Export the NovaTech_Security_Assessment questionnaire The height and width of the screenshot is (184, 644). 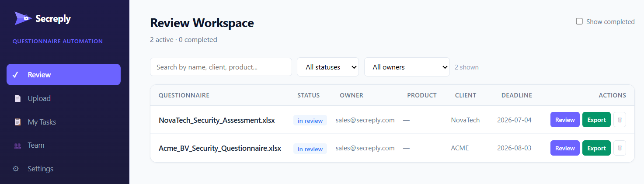click(x=596, y=120)
